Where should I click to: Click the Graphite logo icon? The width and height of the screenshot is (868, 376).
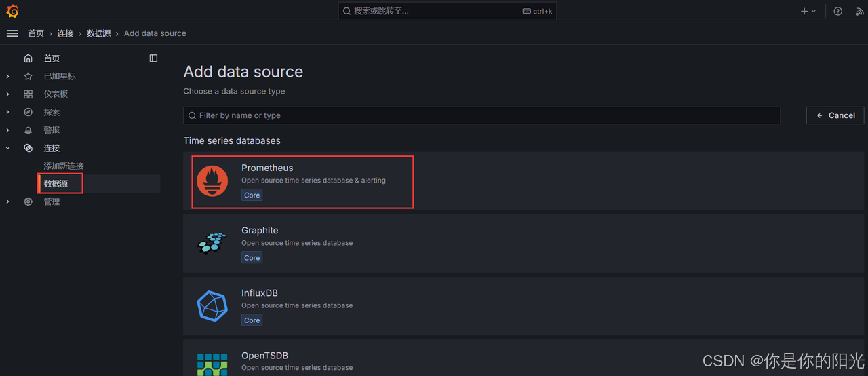[x=212, y=243]
